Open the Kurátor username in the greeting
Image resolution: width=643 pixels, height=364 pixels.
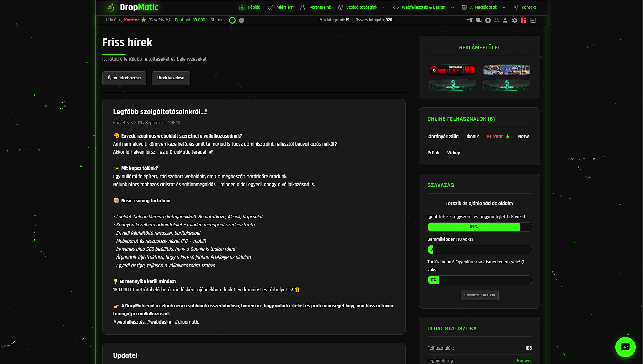pos(131,20)
